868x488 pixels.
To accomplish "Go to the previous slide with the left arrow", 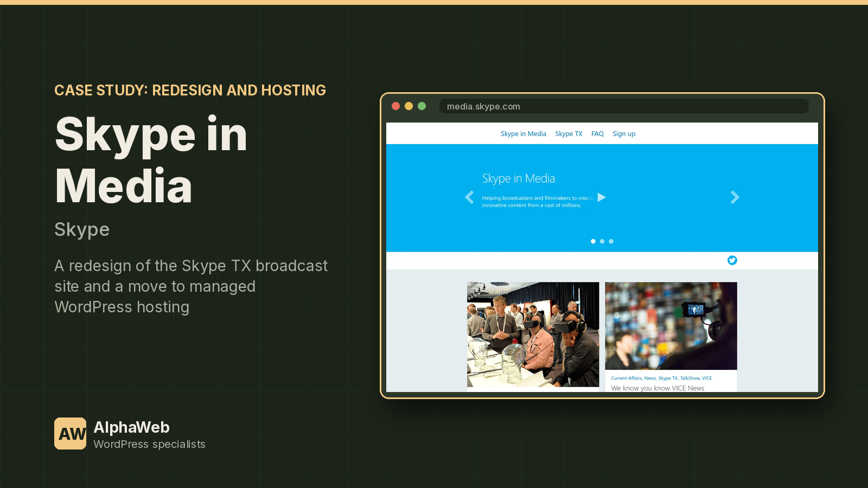I will [x=470, y=197].
